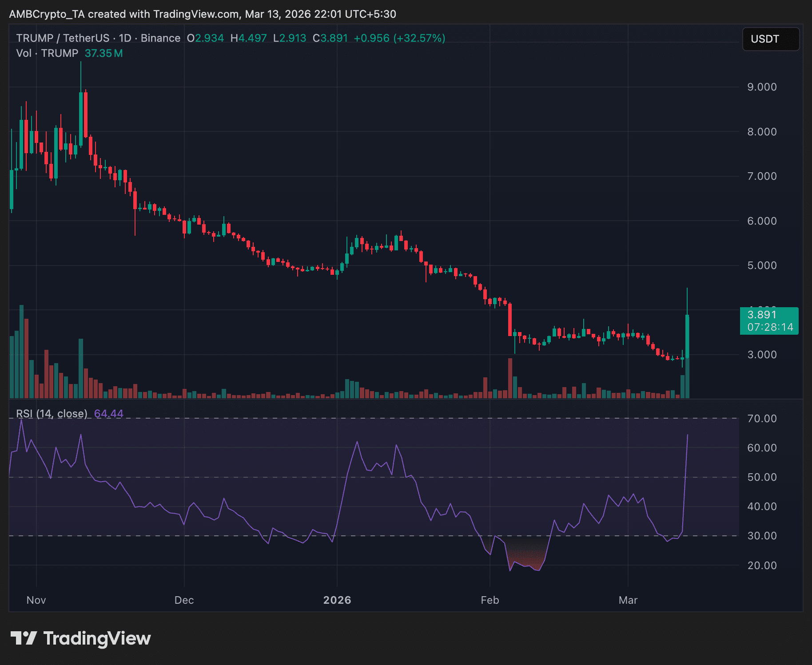Click the 70.00 RSI scale label
This screenshot has width=812, height=665.
click(761, 419)
